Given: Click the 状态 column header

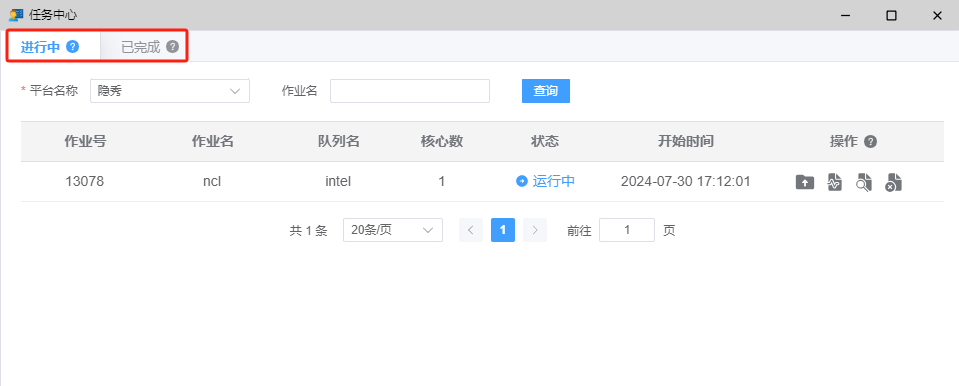Looking at the screenshot, I should 545,142.
